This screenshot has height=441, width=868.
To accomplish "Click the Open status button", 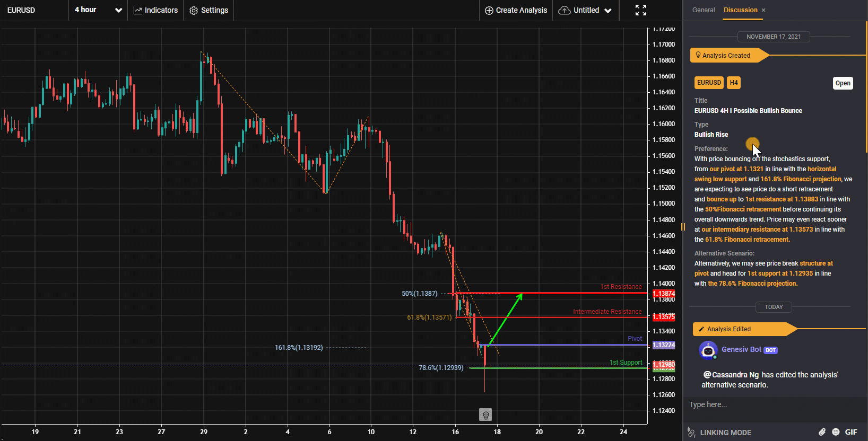I will 843,83.
